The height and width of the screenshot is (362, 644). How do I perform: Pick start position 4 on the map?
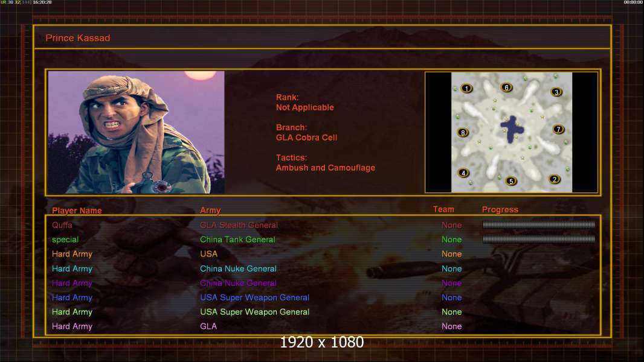[x=463, y=173]
